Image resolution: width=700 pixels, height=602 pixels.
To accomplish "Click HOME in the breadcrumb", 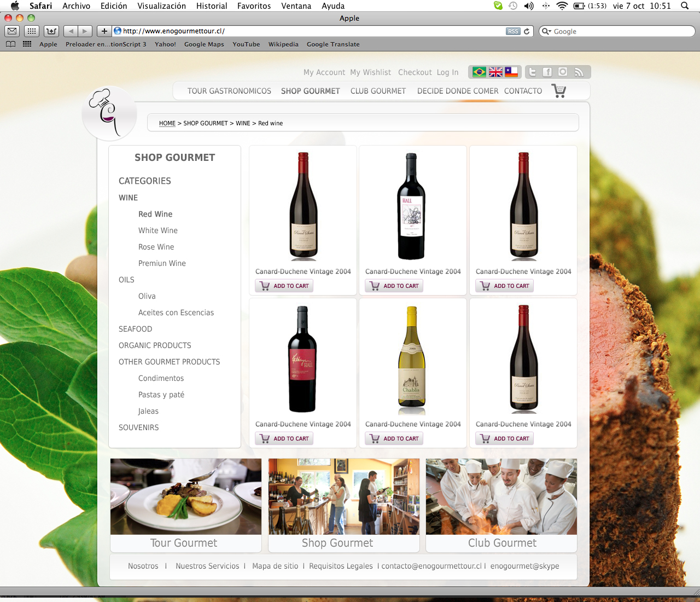I will point(167,123).
